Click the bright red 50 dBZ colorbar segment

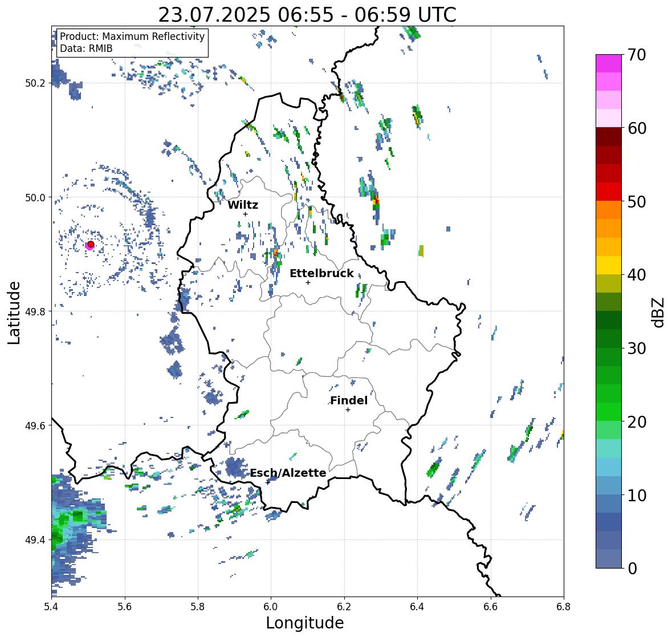pos(609,192)
